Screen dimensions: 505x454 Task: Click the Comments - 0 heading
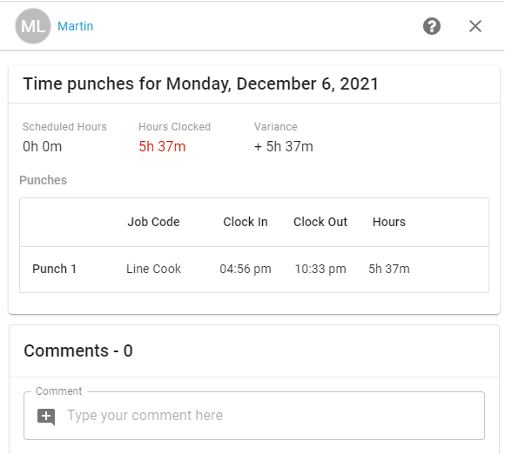tap(78, 351)
